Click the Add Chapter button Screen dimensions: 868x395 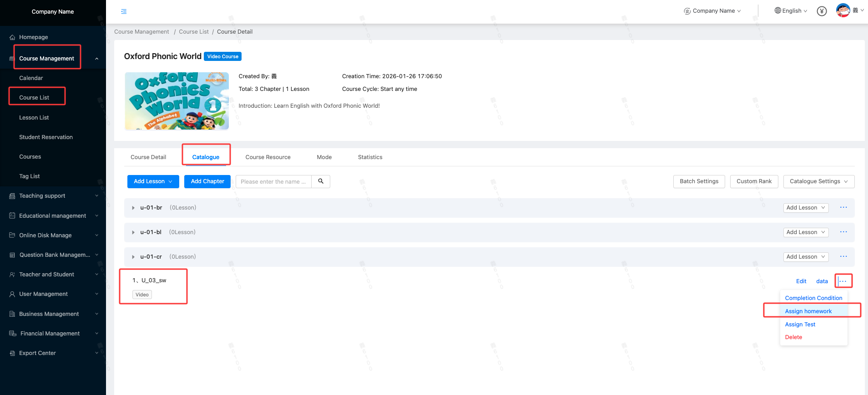pos(207,181)
